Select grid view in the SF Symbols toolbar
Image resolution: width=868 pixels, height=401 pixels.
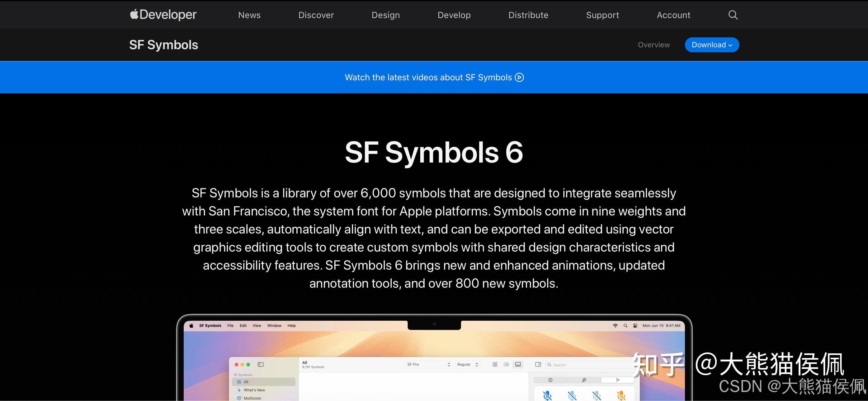click(495, 365)
